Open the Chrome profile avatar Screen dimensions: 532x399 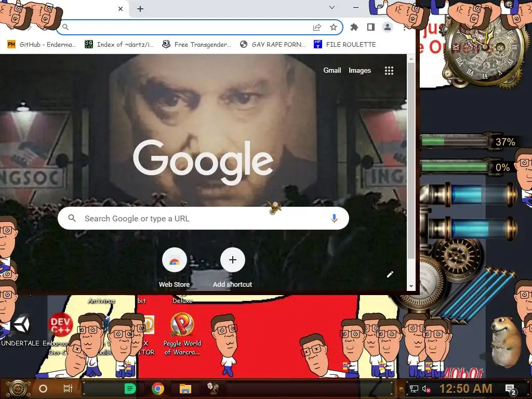pos(387,27)
